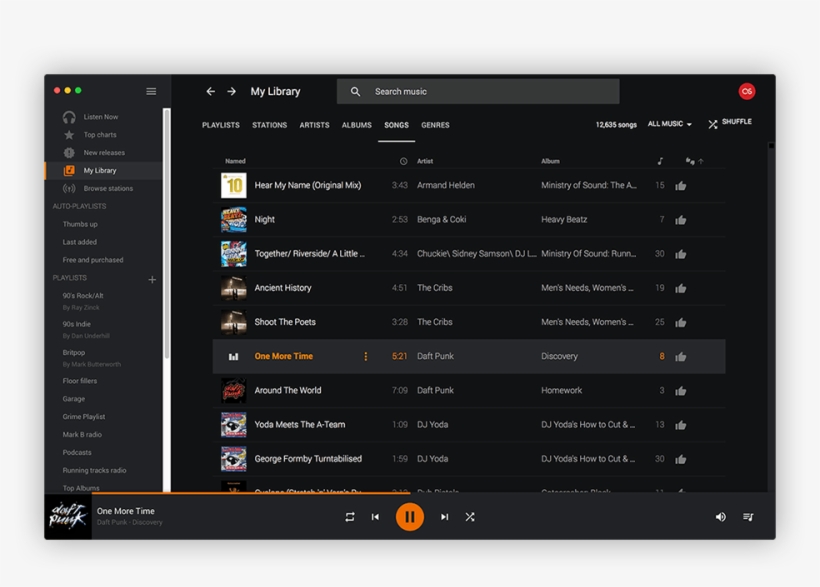Thumbs up Around The World

(681, 390)
